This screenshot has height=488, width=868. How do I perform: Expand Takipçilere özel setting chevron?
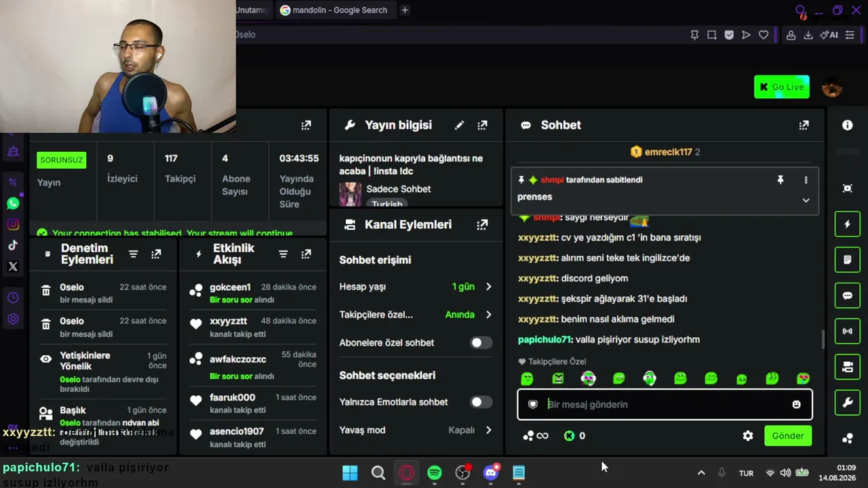[488, 314]
